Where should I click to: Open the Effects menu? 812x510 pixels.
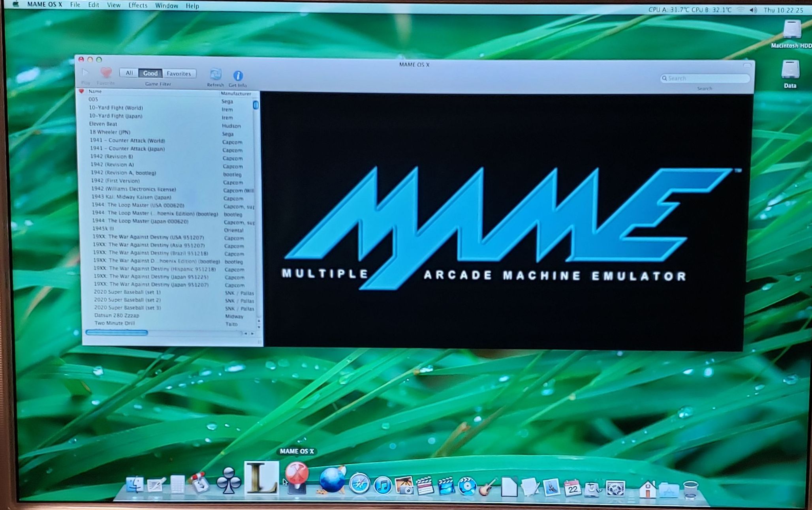click(138, 6)
